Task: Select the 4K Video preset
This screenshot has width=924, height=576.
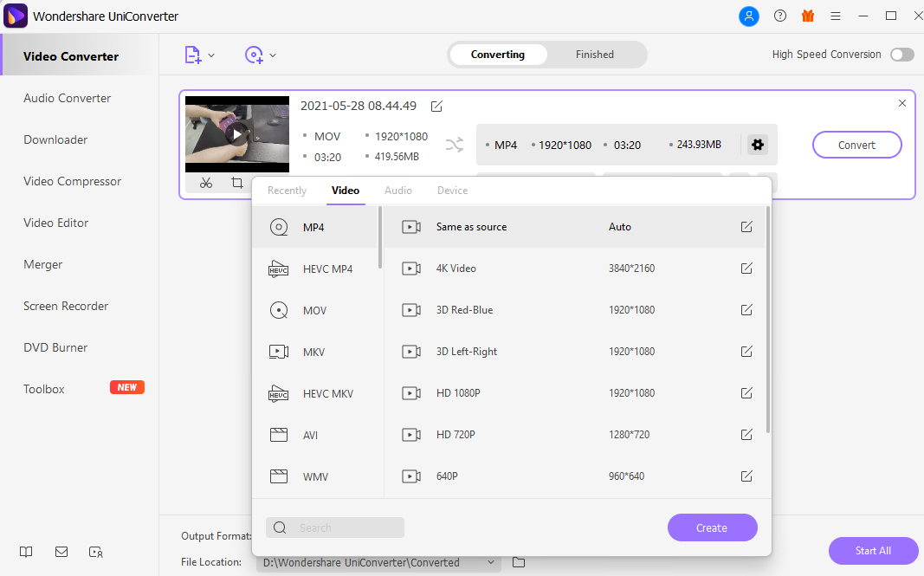Action: coord(574,269)
